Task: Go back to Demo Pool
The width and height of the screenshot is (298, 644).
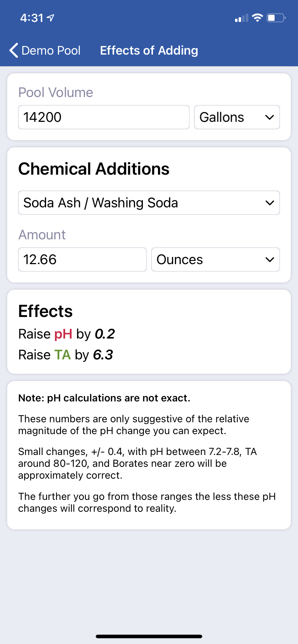Action: click(45, 51)
